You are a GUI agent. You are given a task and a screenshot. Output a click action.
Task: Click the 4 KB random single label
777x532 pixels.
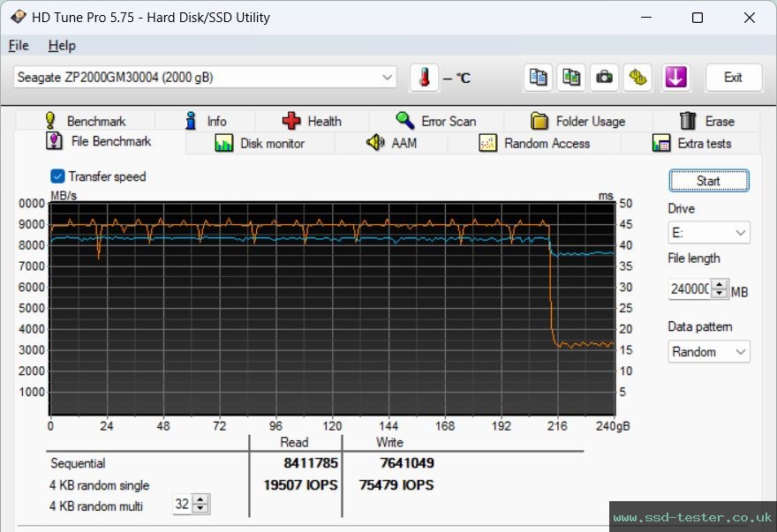point(99,485)
